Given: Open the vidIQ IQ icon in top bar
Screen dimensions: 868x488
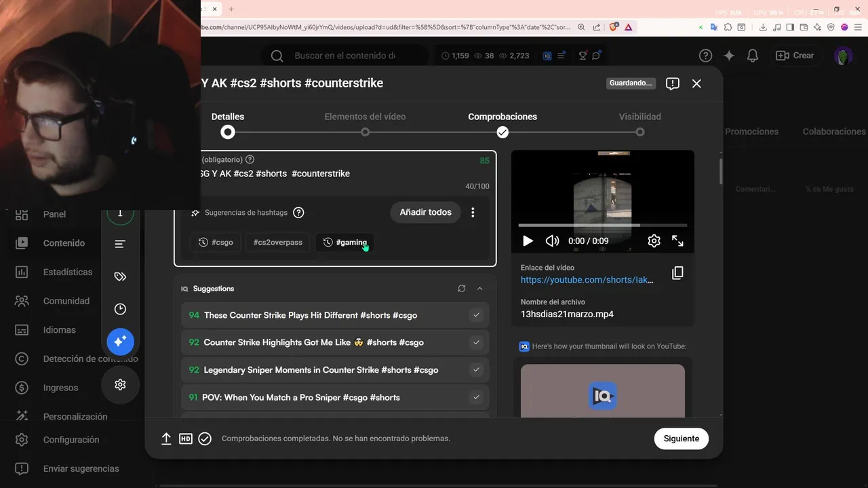Looking at the screenshot, I should pyautogui.click(x=547, y=56).
